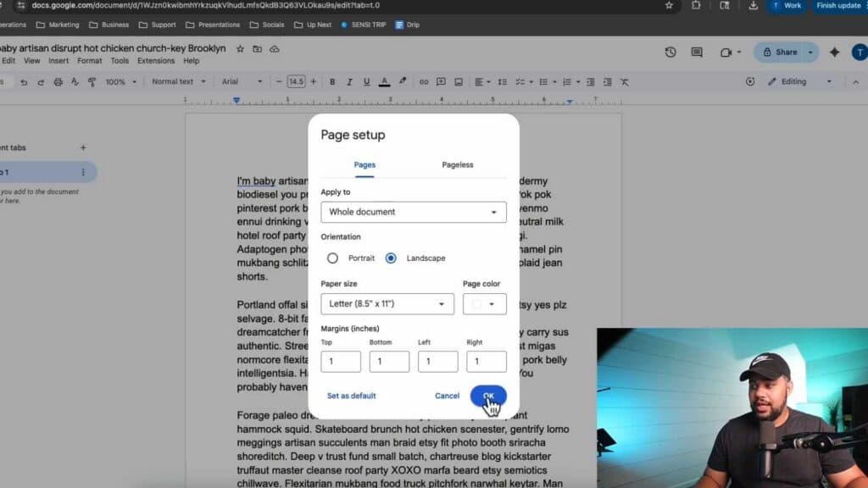Open the Page color picker
Screen dimensions: 868x488
(484, 304)
